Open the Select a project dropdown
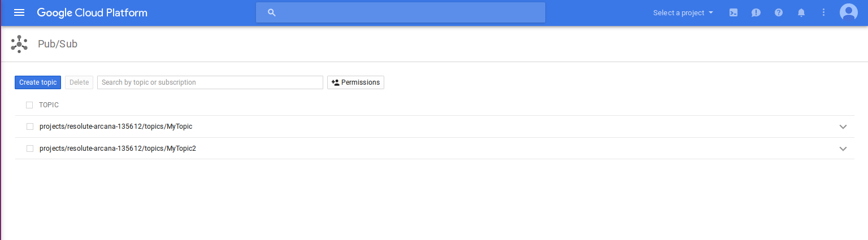 click(683, 12)
